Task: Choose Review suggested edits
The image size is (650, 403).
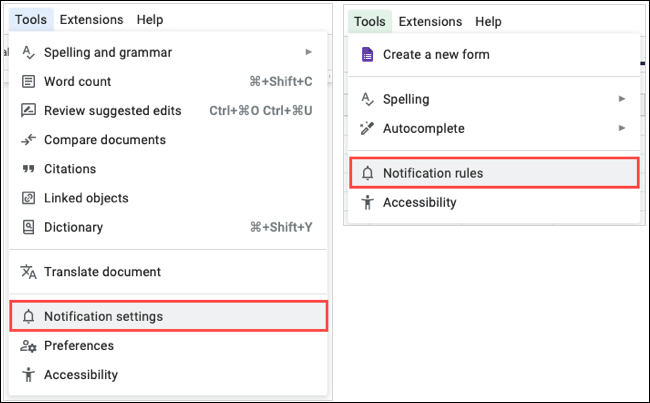Action: click(x=168, y=111)
